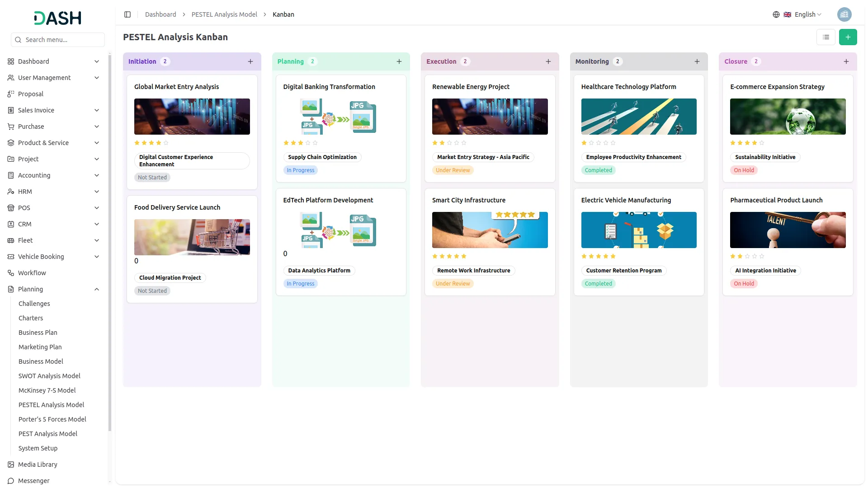
Task: Open Porter's 5 Forces Model item
Action: coord(52,419)
